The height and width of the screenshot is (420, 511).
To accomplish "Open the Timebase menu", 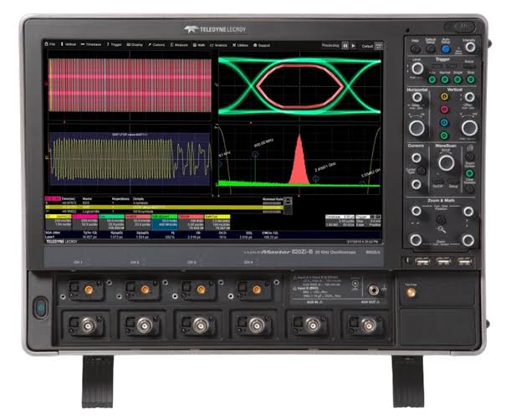I will [x=91, y=44].
